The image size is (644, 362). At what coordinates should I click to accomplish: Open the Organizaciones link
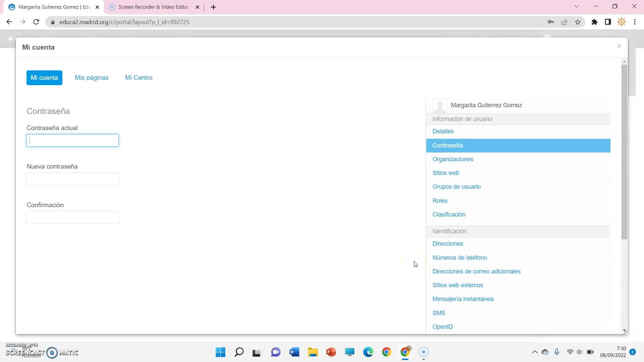[452, 159]
